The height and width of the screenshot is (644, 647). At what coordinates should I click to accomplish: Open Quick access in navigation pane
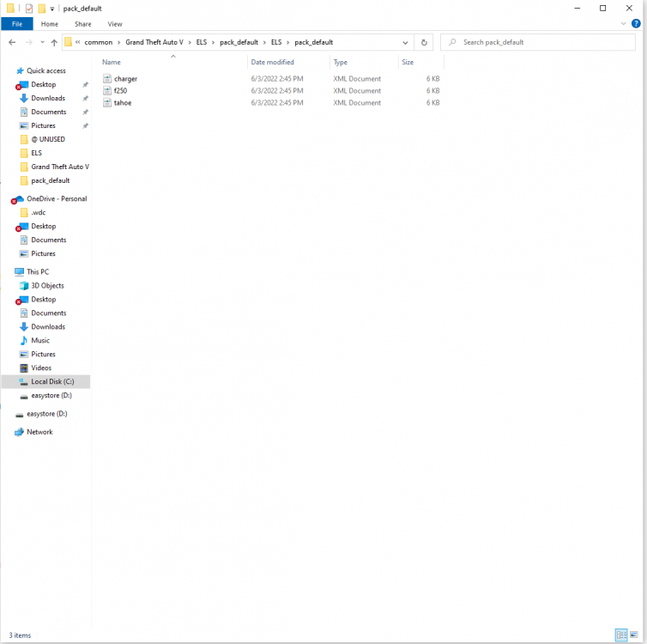[45, 70]
